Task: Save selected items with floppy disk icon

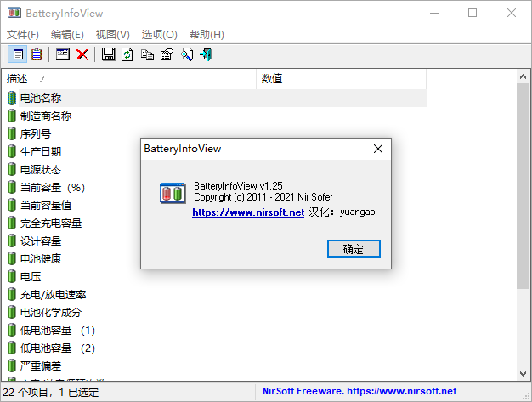Action: point(109,54)
